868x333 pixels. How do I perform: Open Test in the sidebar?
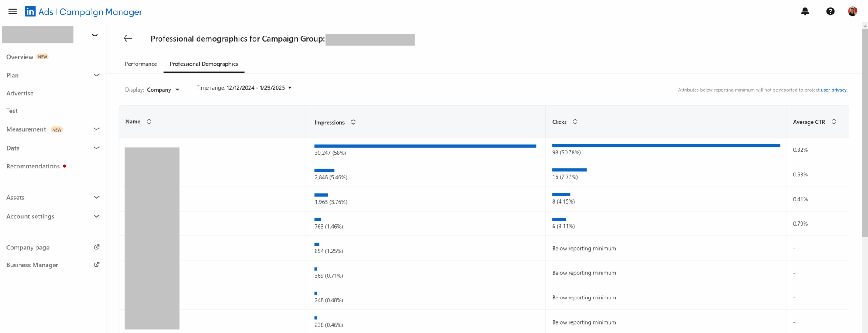click(x=12, y=111)
